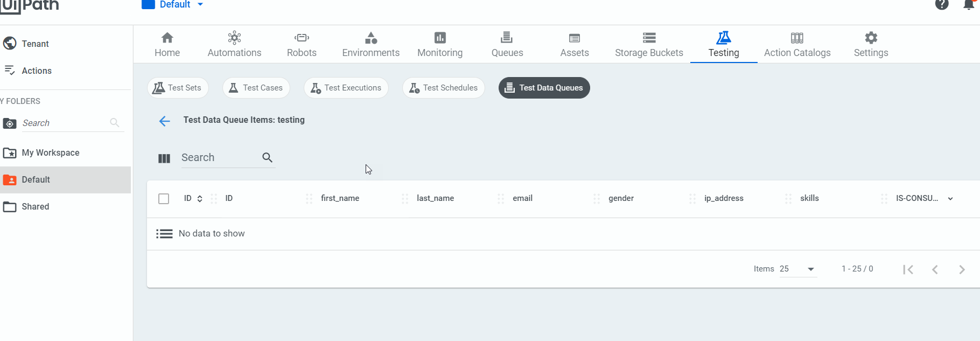Click the drag handle before first_name column
980x341 pixels.
pos(309,199)
